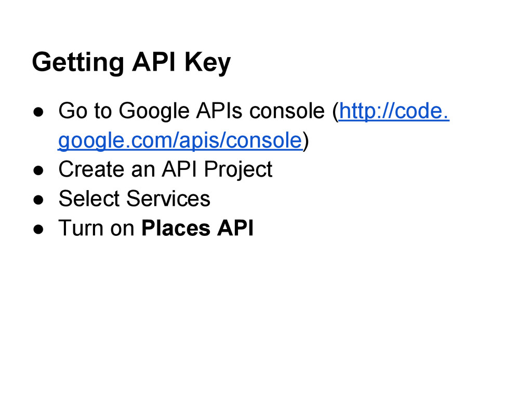Click the opening parenthesis before http

pos(336,111)
